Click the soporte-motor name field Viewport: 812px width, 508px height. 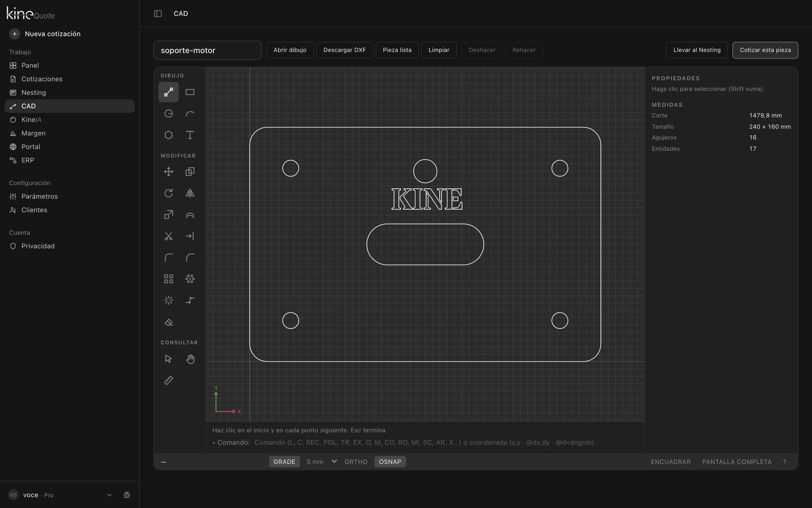(x=207, y=50)
